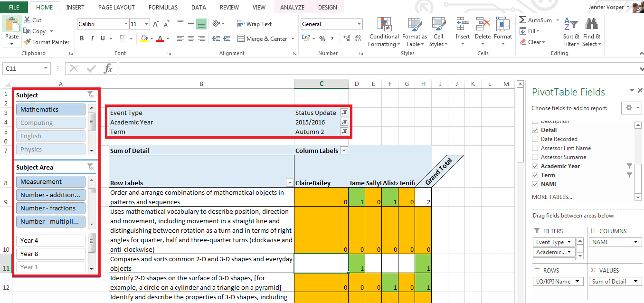Click the MORE TABLES... link
The image size is (644, 303).
pos(552,197)
